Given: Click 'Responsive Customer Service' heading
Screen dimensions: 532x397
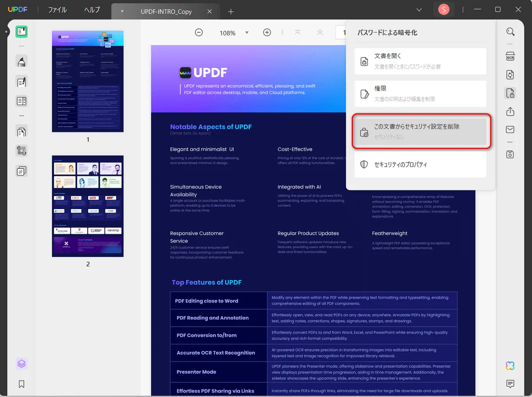Looking at the screenshot, I should pos(197,237).
